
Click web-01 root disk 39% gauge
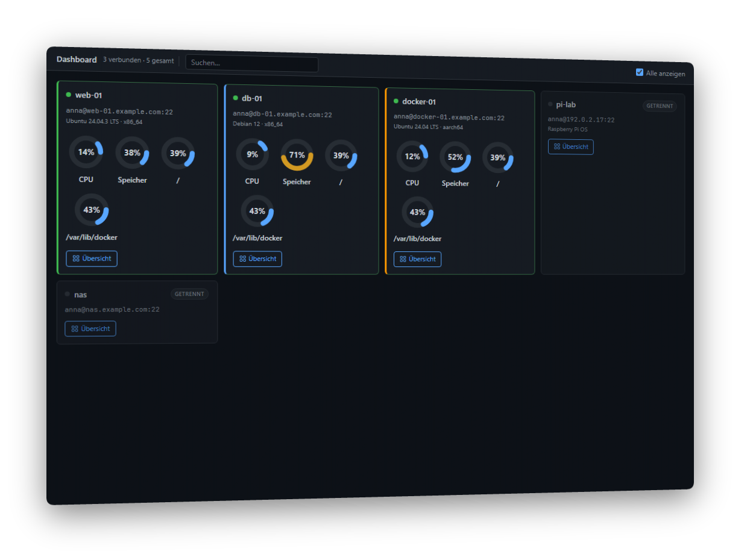point(178,154)
